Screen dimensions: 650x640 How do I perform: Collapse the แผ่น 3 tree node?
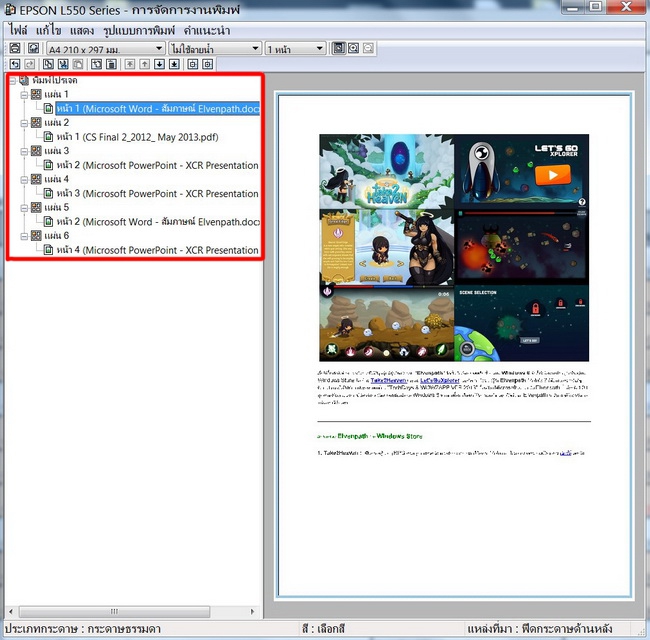24,151
